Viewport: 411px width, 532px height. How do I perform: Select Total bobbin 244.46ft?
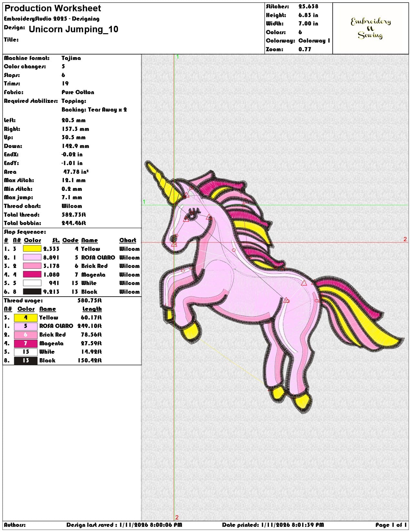pyautogui.click(x=74, y=223)
